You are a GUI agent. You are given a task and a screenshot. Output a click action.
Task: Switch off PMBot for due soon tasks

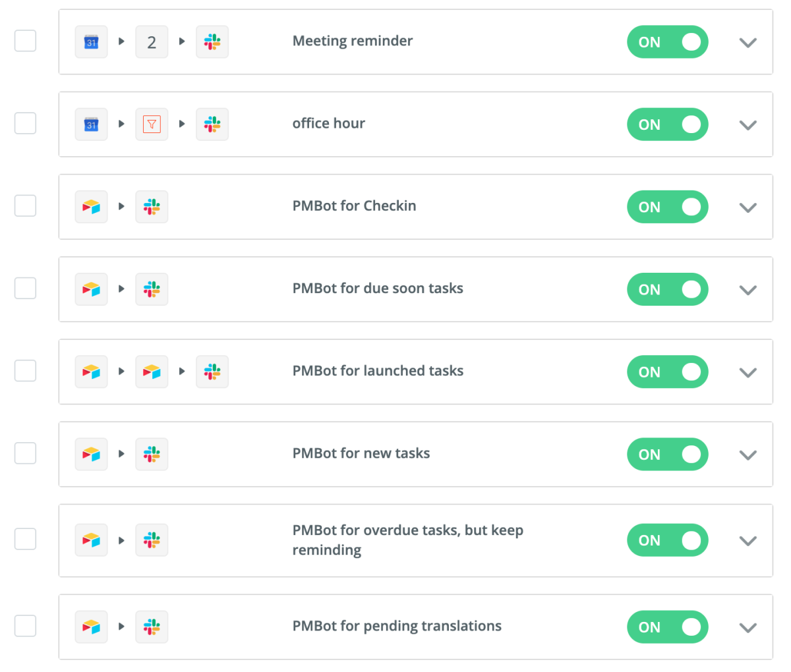pyautogui.click(x=667, y=289)
